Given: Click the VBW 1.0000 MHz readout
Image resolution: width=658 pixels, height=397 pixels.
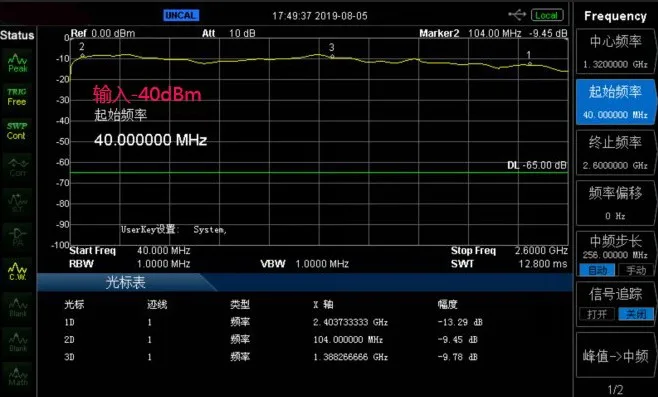Looking at the screenshot, I should (x=304, y=264).
